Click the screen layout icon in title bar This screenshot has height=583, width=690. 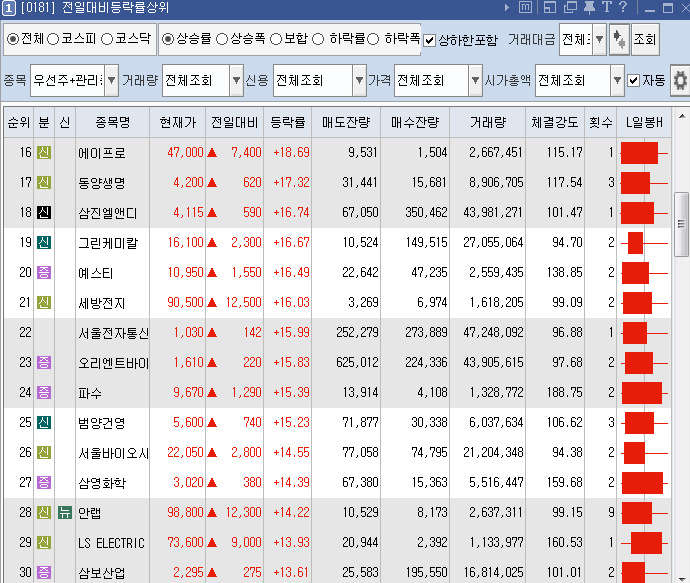click(550, 7)
